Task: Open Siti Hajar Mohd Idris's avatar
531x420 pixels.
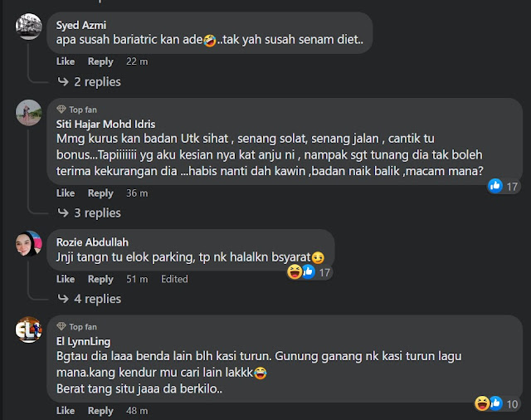Action: [29, 113]
